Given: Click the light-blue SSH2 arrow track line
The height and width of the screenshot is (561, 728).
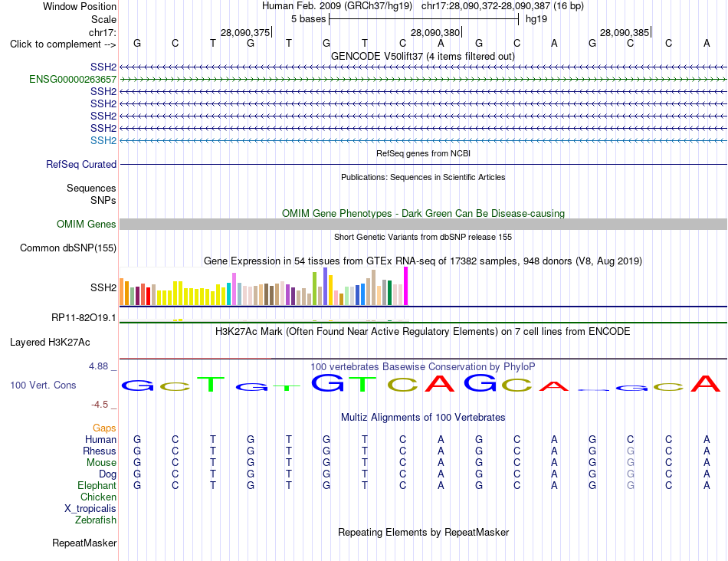Looking at the screenshot, I should (423, 140).
